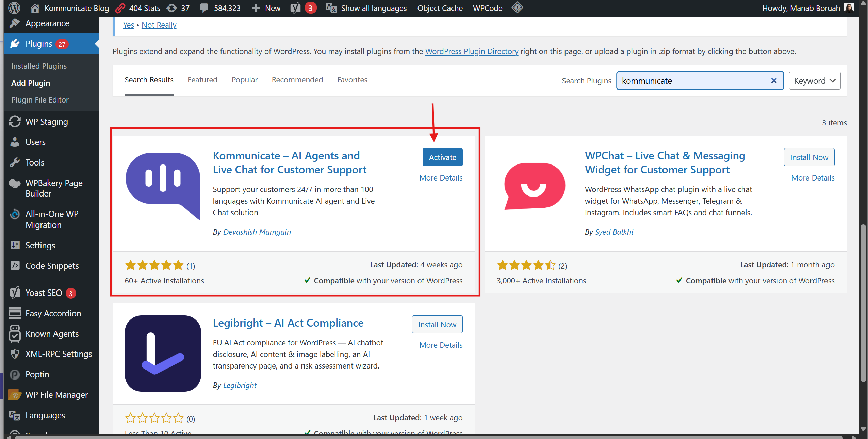Click the Manab Boruah avatar
Screen dimensions: 868x439
pyautogui.click(x=849, y=8)
